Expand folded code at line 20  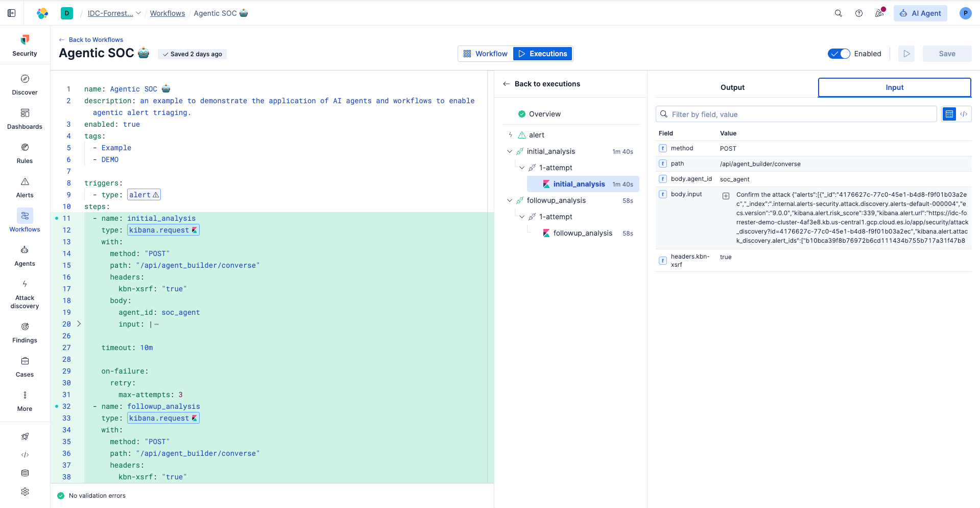(x=79, y=324)
